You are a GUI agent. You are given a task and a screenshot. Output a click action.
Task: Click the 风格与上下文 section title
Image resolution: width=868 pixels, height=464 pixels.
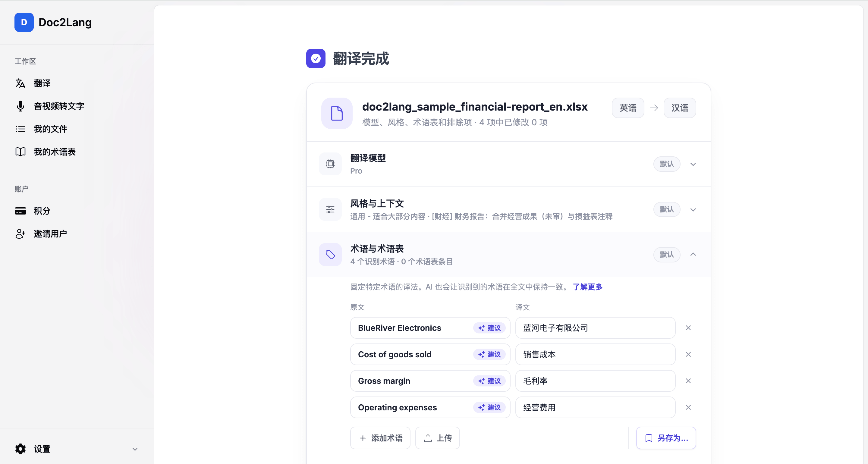(x=377, y=203)
